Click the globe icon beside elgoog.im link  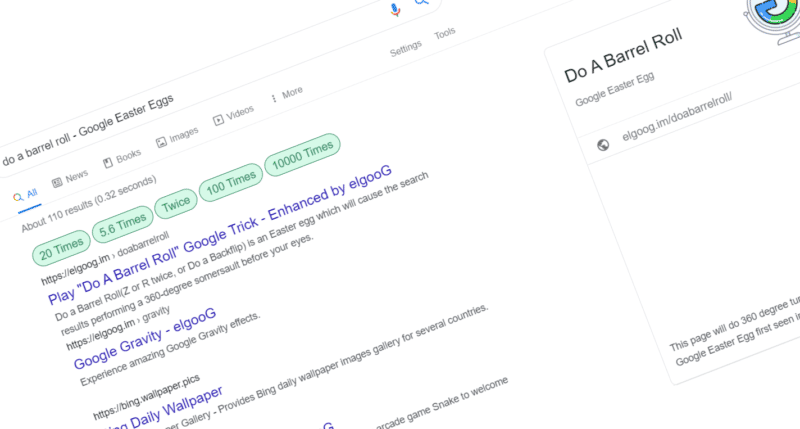[603, 145]
